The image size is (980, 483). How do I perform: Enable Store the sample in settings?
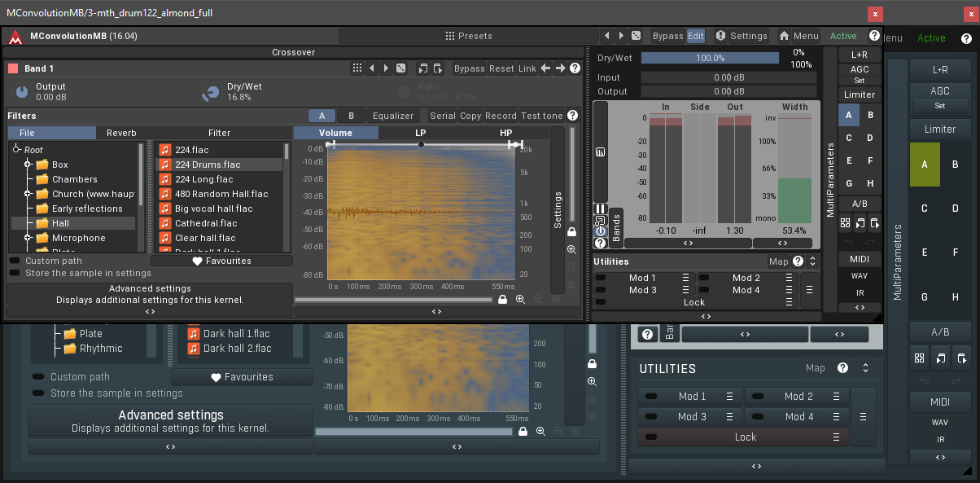click(x=15, y=273)
